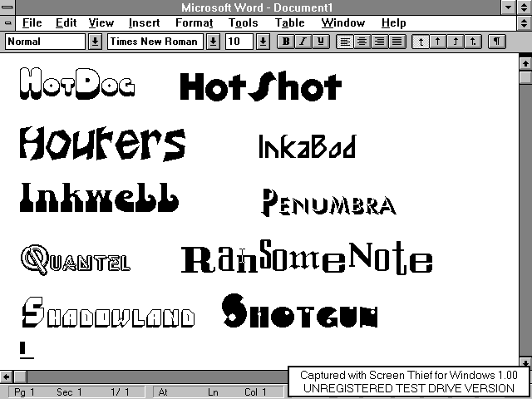Select left text alignment icon
The height and width of the screenshot is (399, 532).
tap(344, 41)
